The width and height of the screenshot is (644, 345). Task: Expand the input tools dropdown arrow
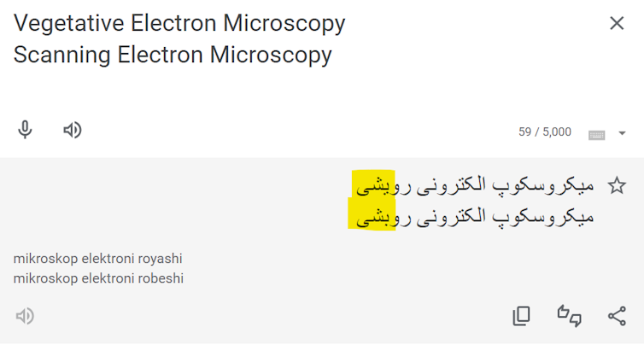(622, 133)
